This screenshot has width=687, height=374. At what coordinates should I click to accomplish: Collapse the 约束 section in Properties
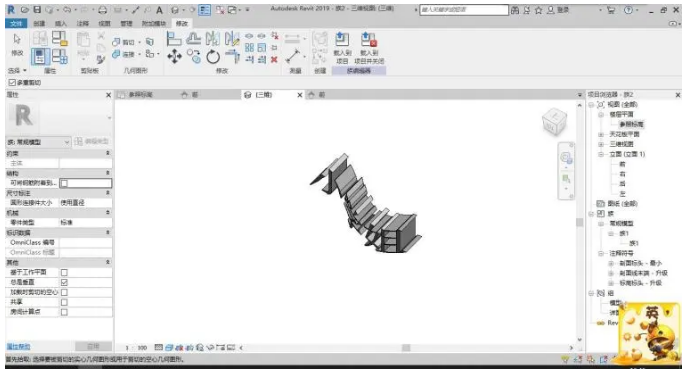(x=108, y=154)
